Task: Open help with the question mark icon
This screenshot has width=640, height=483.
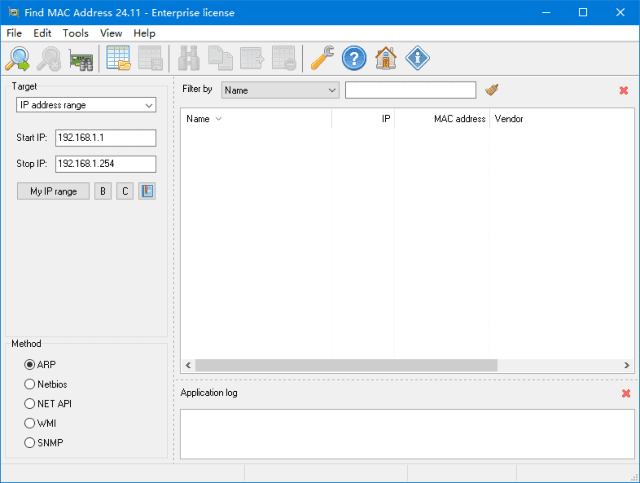Action: 354,59
